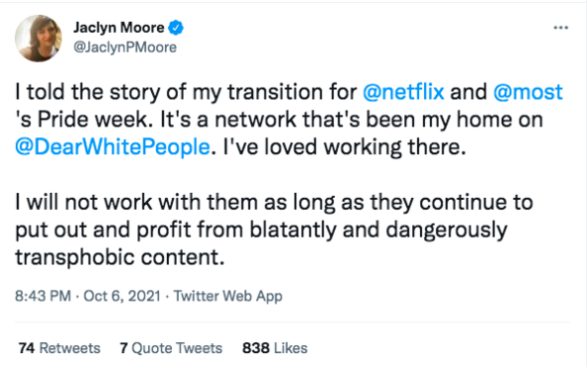588x366 pixels.
Task: Click the words "transphobic content."
Action: [120, 257]
